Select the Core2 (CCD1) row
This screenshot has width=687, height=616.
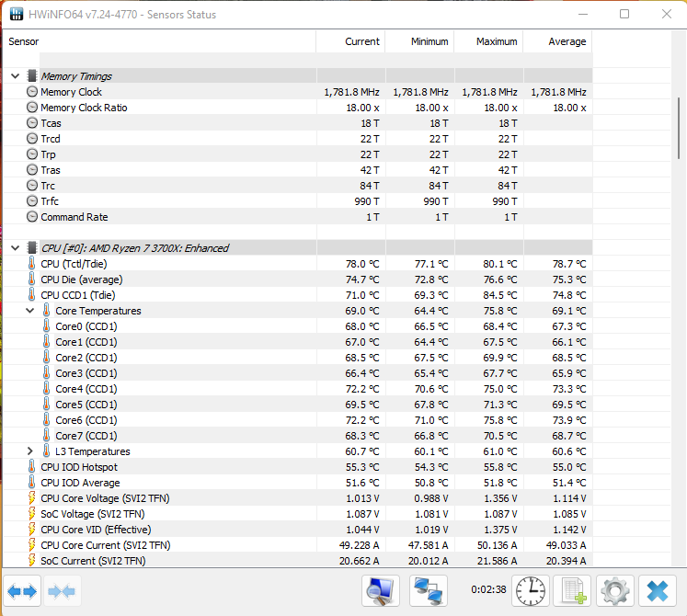click(298, 358)
